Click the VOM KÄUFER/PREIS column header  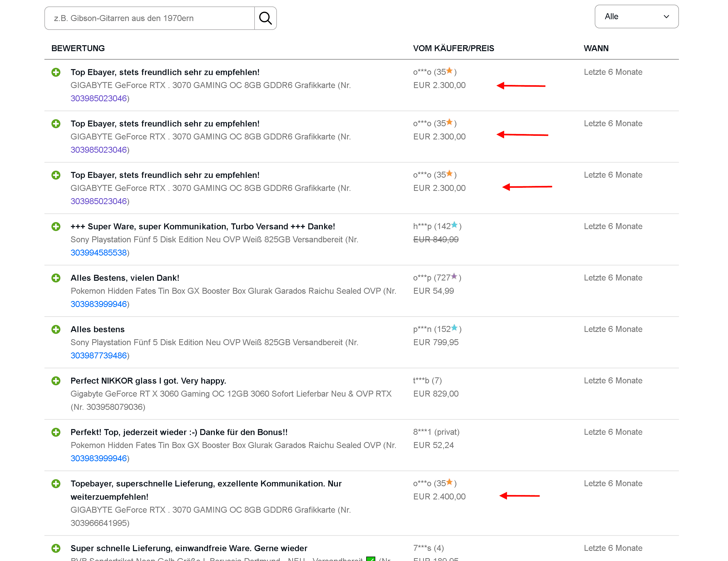(454, 48)
